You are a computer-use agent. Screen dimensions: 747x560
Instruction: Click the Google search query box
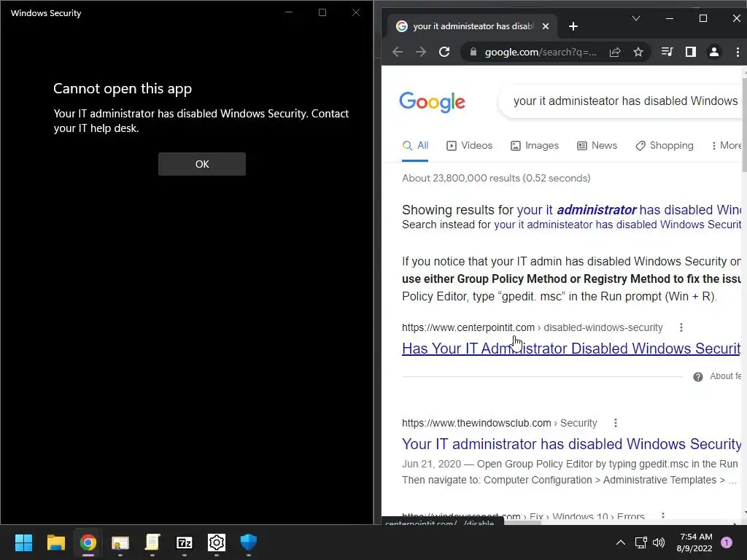pyautogui.click(x=622, y=101)
